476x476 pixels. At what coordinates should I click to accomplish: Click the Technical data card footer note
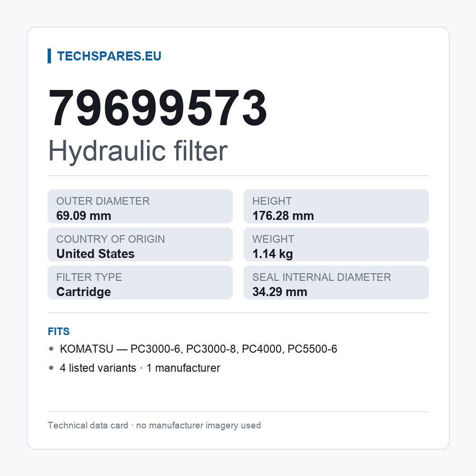(x=154, y=425)
